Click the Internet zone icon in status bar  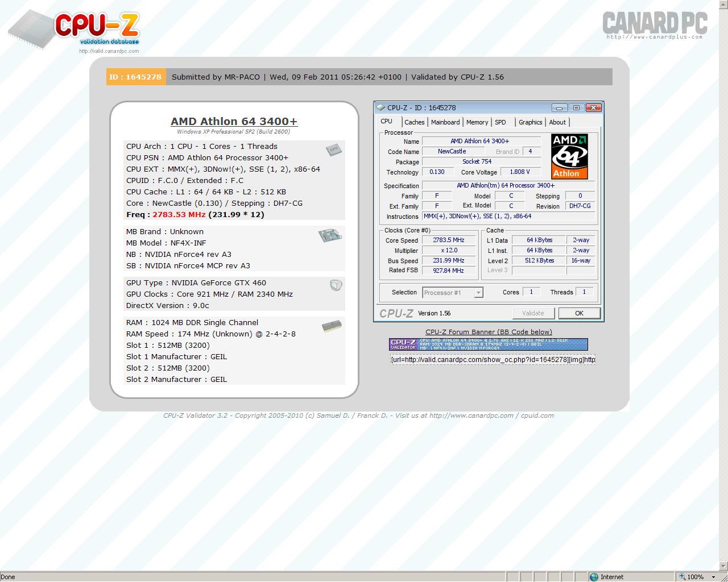tap(594, 577)
